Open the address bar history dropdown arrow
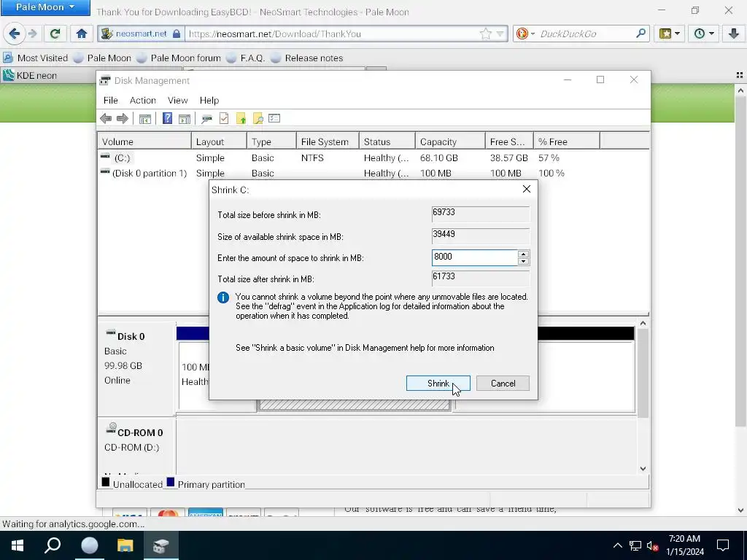Viewport: 747px width, 560px height. 500,34
